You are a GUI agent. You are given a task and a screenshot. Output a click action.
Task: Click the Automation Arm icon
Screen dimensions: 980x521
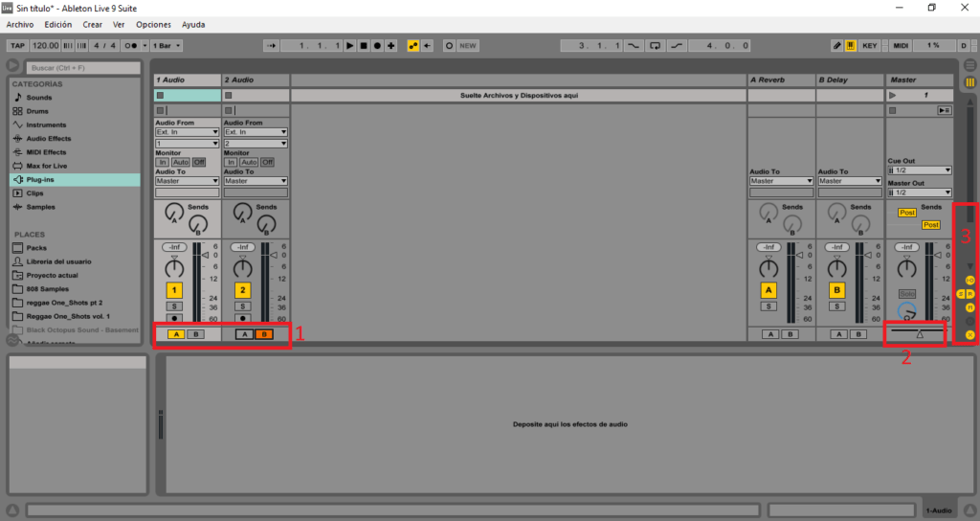point(412,45)
